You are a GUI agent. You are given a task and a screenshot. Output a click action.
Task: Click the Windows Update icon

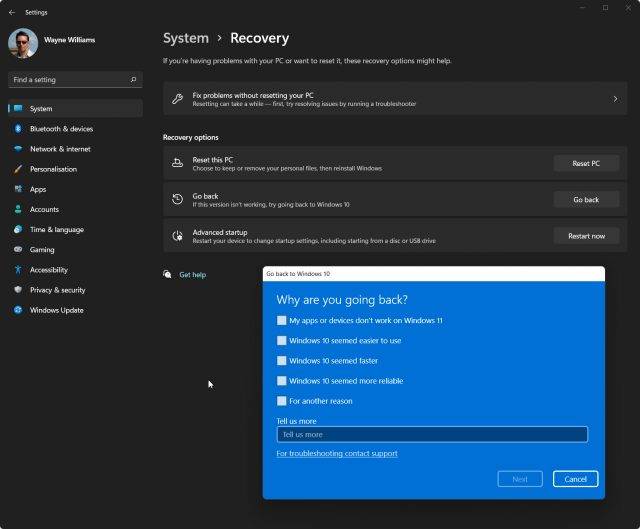[17, 310]
